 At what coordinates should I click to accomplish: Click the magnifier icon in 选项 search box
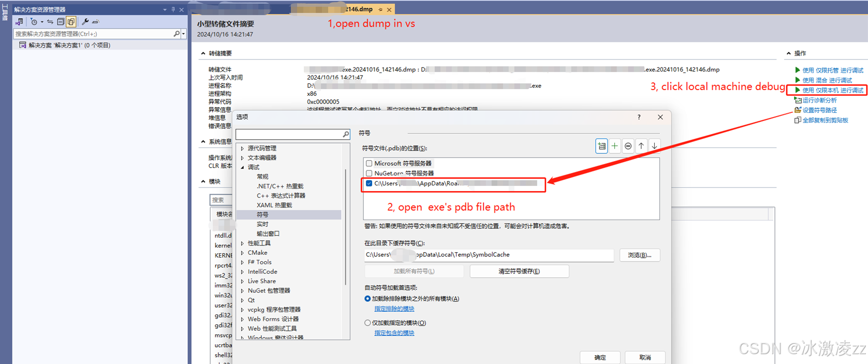(346, 134)
